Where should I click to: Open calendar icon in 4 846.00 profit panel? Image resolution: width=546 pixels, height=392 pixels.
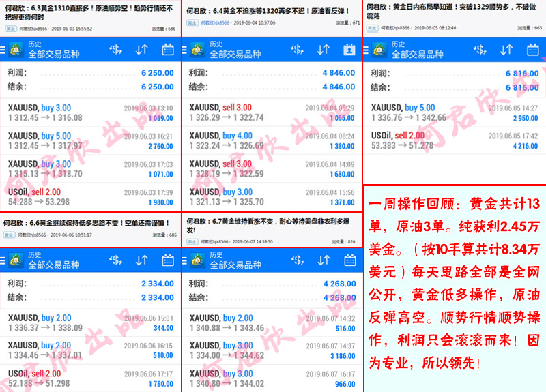tap(349, 50)
